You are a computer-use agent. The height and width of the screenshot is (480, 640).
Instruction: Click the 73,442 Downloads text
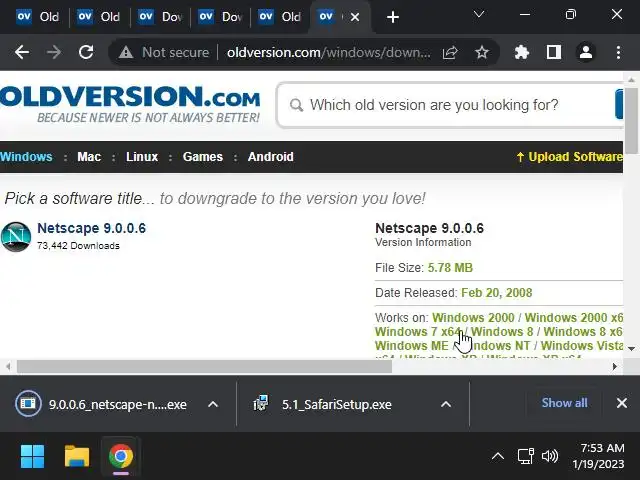click(x=78, y=246)
